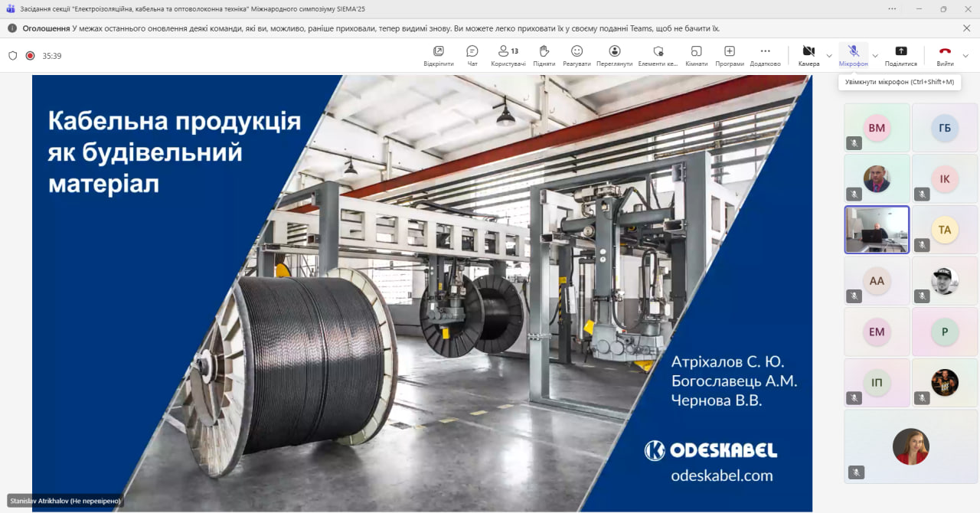Click the red recording indicator
The image size is (980, 513).
point(30,56)
